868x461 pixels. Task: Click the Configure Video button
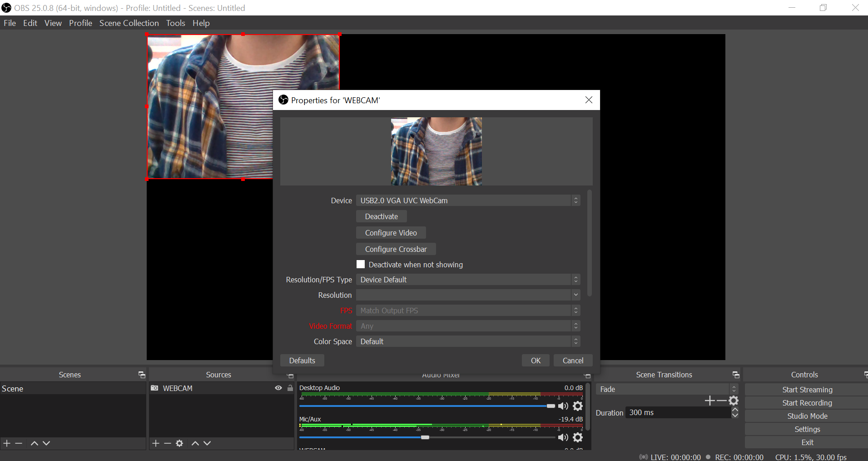(x=391, y=232)
